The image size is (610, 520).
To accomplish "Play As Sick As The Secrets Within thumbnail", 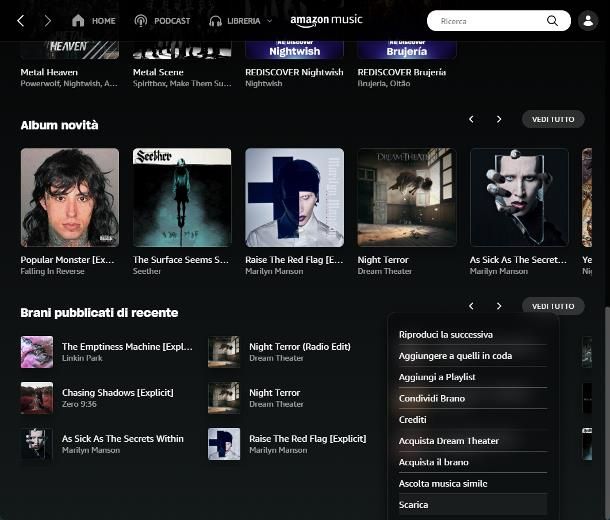I will tap(37, 444).
